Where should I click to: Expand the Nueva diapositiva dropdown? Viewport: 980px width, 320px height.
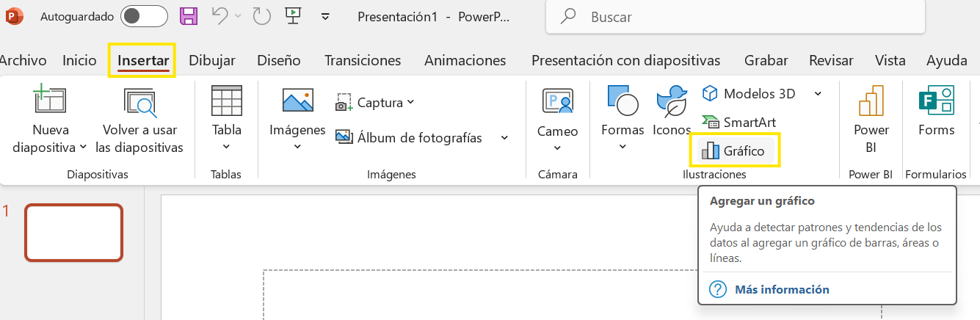click(x=49, y=147)
